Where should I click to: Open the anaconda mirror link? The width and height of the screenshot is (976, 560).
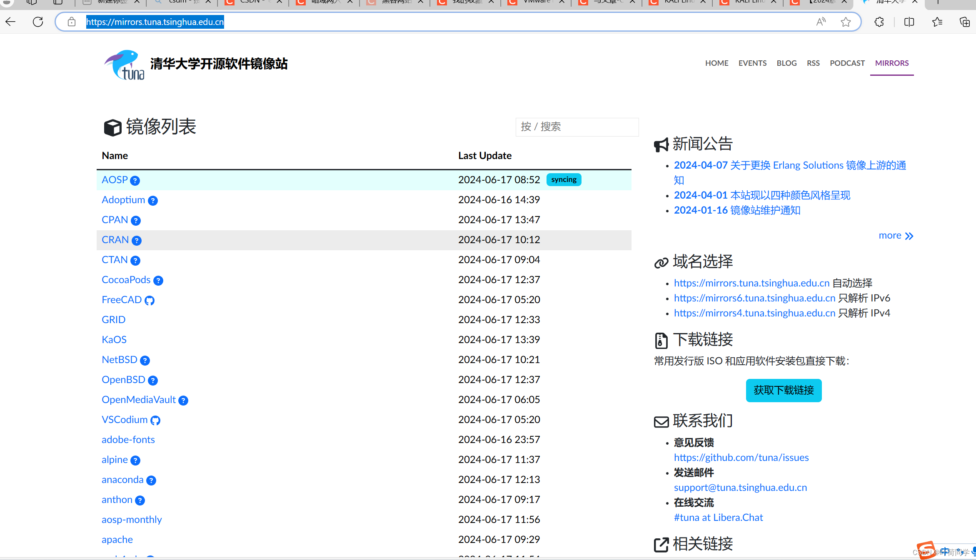tap(122, 480)
